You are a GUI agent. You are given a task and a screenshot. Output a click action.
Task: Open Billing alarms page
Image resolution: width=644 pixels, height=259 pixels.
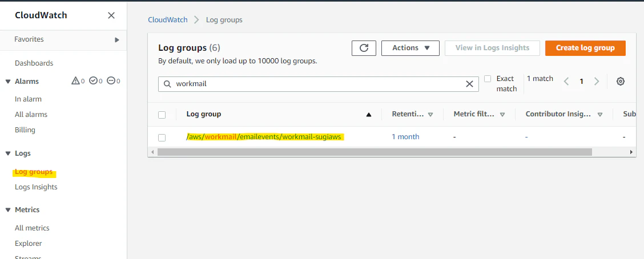tap(25, 129)
